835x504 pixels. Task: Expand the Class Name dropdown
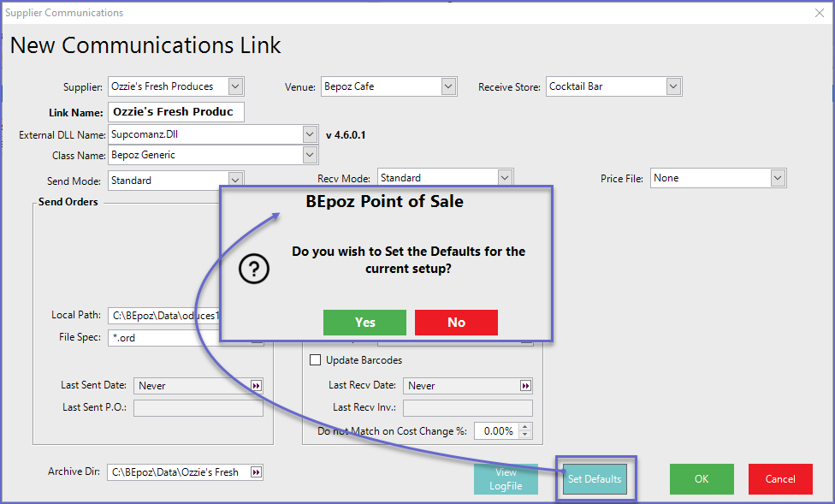pyautogui.click(x=310, y=155)
